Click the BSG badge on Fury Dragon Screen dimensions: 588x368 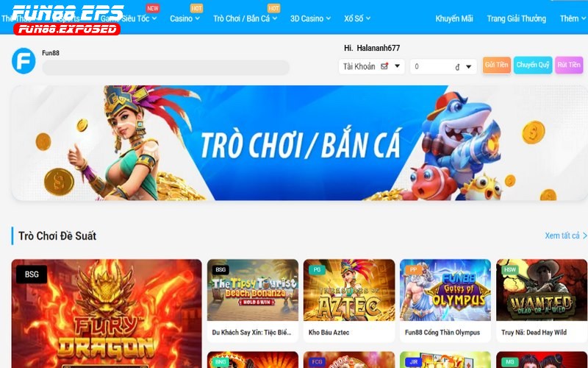[32, 274]
